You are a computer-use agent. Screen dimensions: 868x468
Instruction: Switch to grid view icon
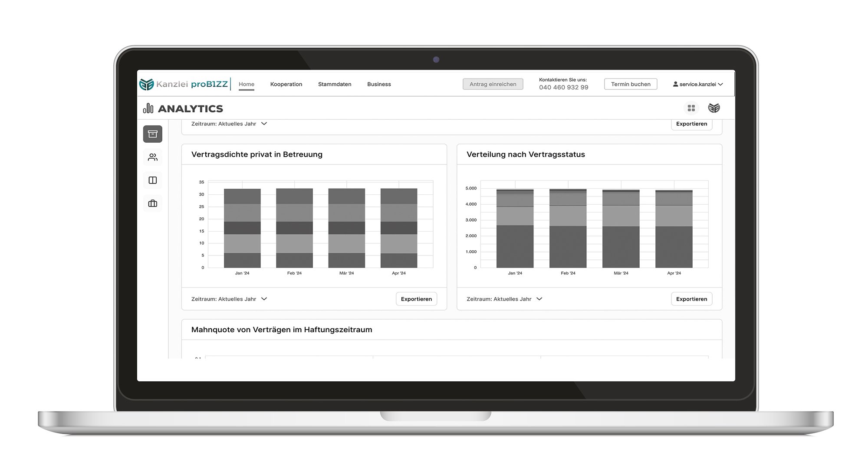(x=691, y=108)
